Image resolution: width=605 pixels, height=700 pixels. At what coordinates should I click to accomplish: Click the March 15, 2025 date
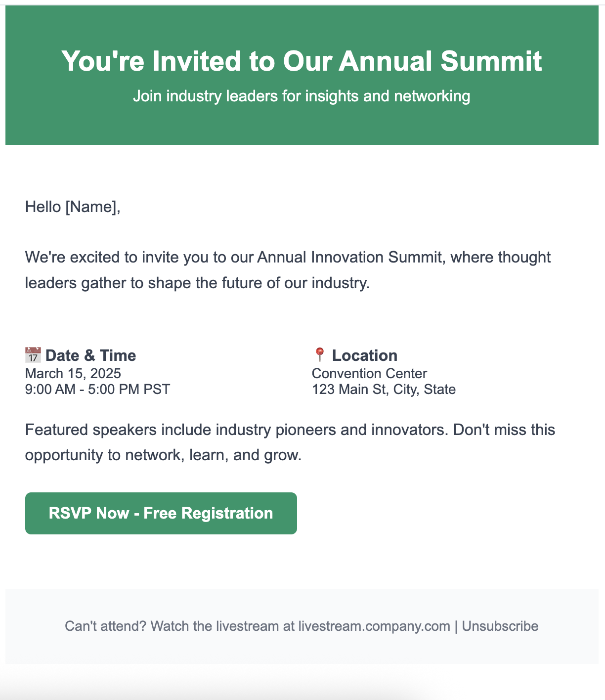click(x=73, y=374)
